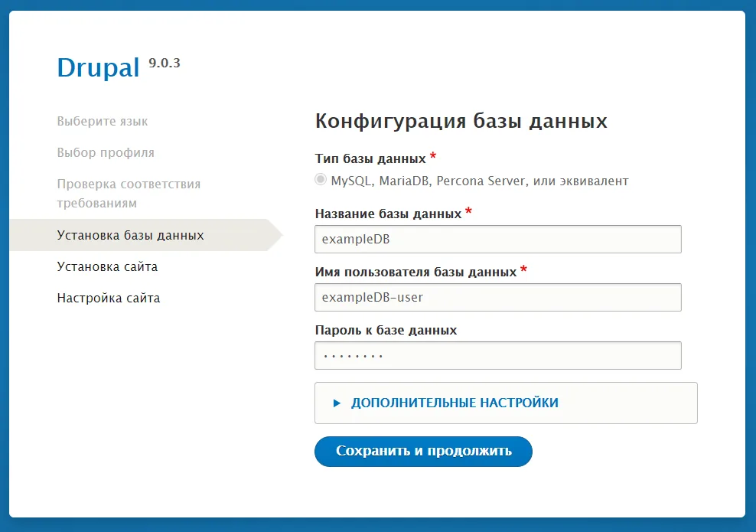
Task: Click Сохранить и продолжить
Action: click(423, 451)
